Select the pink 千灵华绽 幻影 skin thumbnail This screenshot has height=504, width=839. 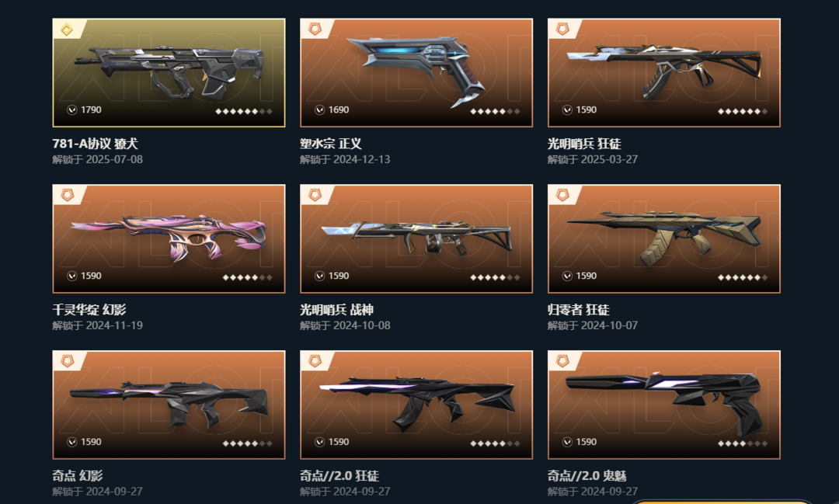[169, 238]
